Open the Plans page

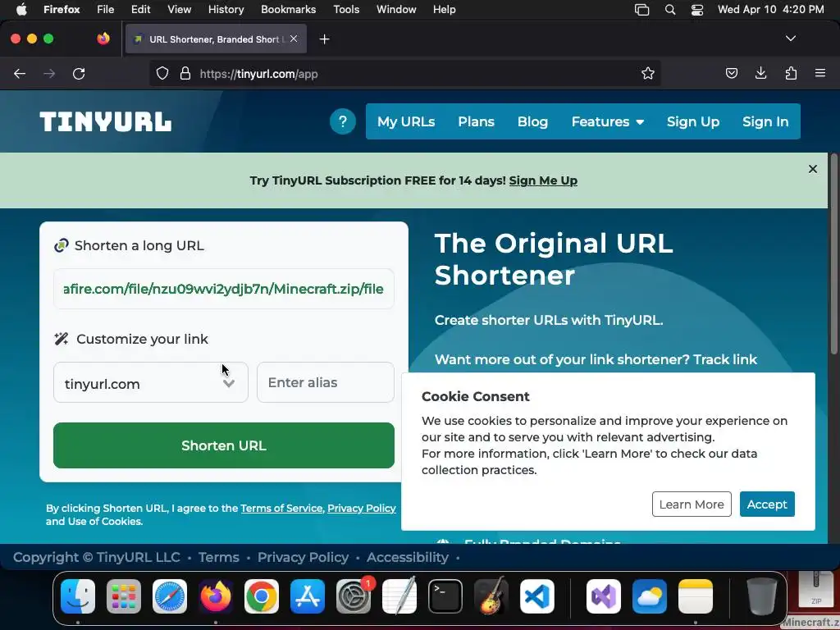(476, 121)
